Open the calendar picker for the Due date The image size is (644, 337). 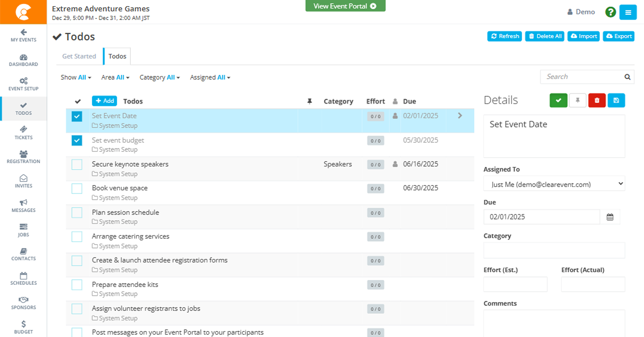610,217
